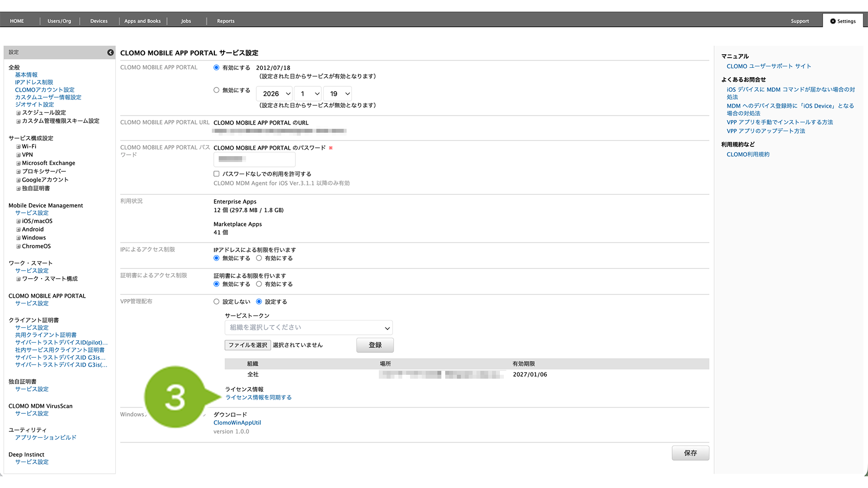Expand the ChromeOS tree plus icon
The image size is (868, 488).
click(x=19, y=246)
